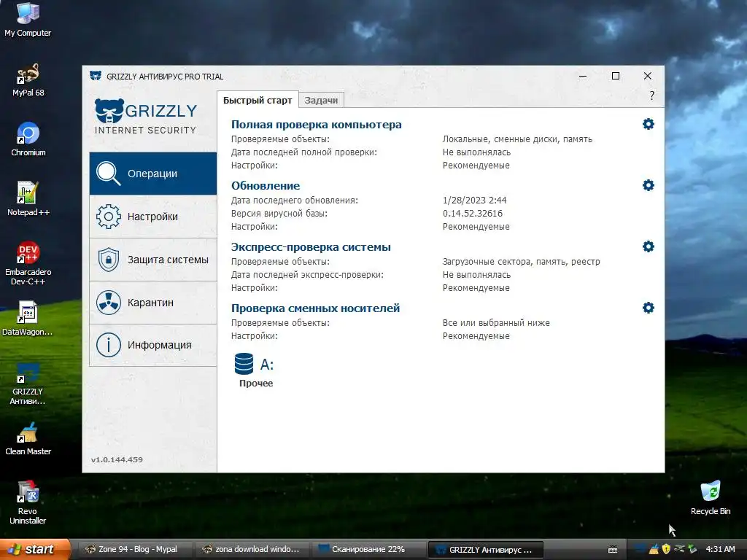Minimize the GRIZZLY antivirus window
This screenshot has height=560, width=747.
pyautogui.click(x=583, y=76)
